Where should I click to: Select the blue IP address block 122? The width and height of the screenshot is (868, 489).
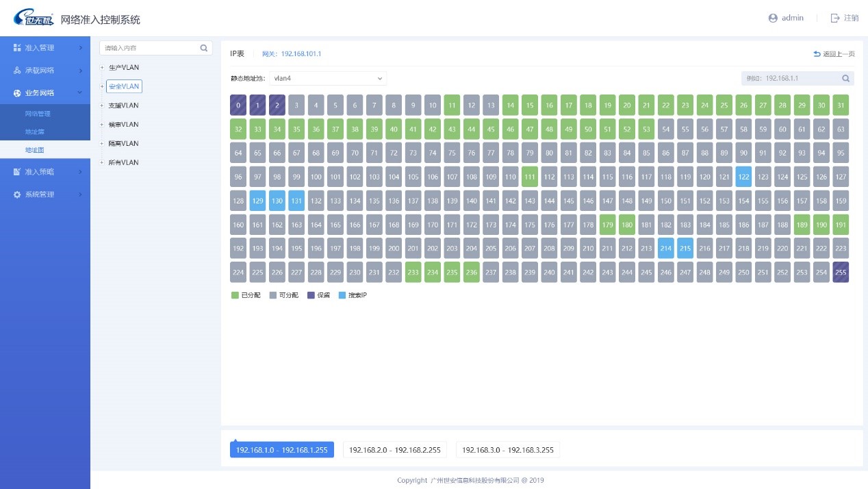point(744,177)
